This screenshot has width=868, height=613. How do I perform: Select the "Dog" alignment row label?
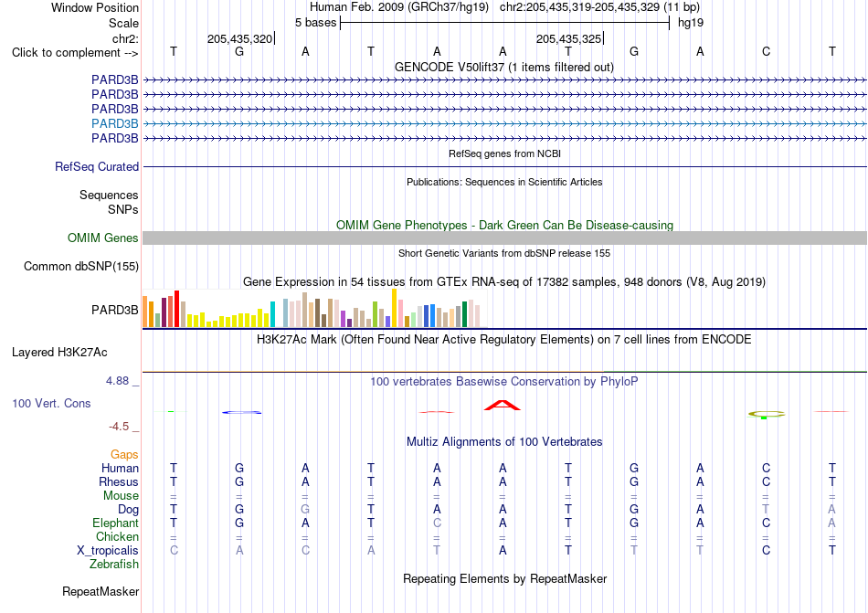129,510
